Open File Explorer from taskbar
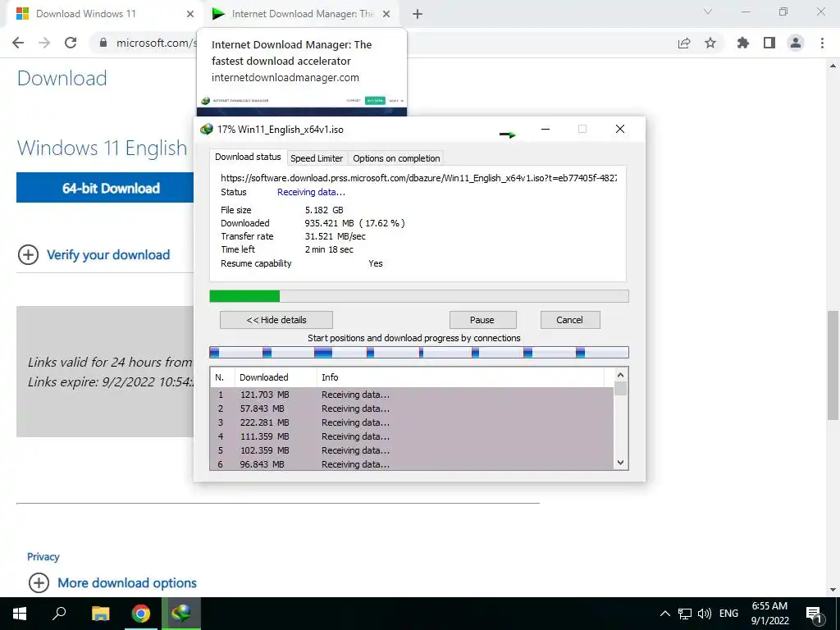840x630 pixels. click(x=100, y=614)
